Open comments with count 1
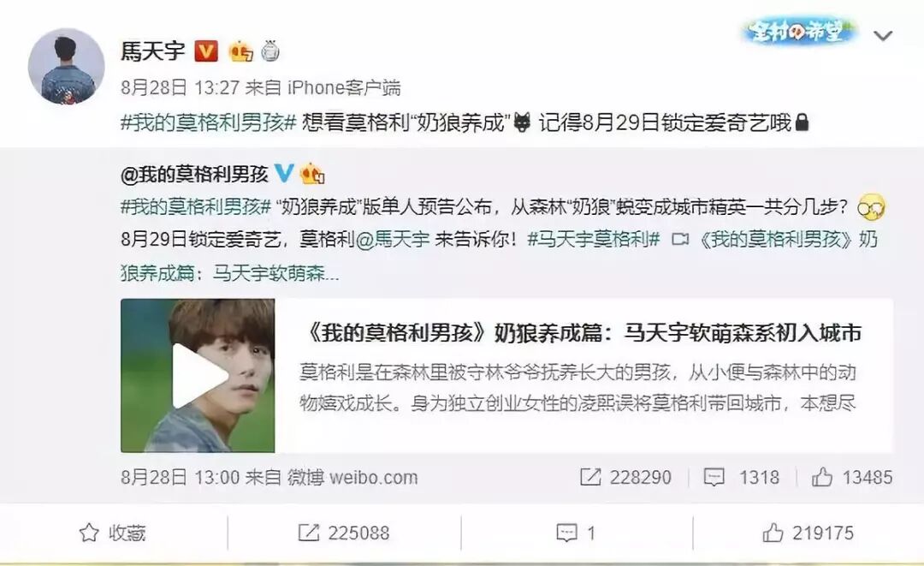Viewport: 924px width, 566px height. coord(576,533)
